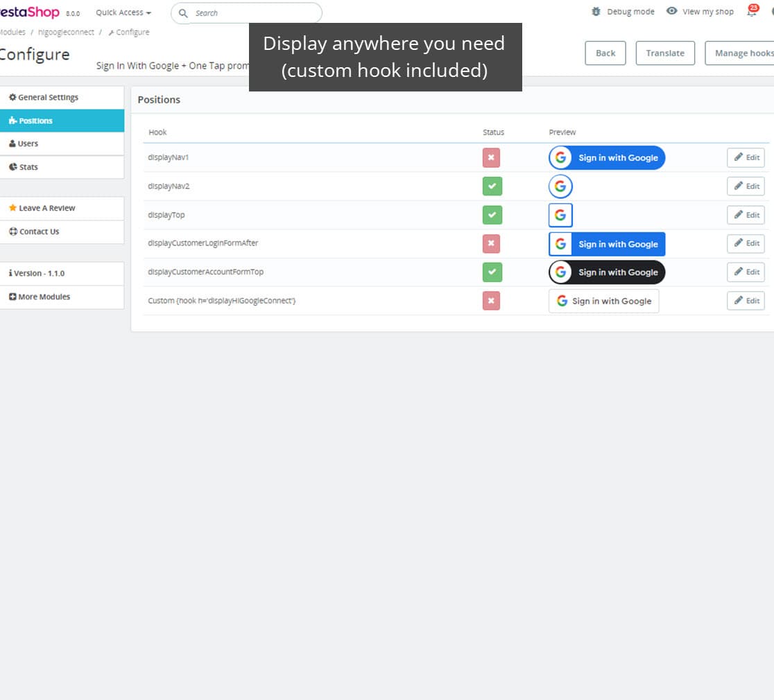Select the Positions tab

point(62,121)
